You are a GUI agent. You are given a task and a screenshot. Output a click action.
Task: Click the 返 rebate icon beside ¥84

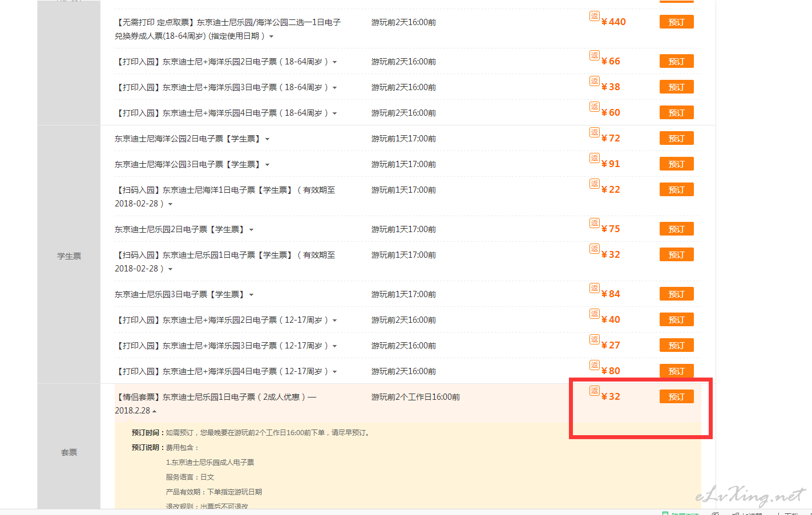[595, 288]
